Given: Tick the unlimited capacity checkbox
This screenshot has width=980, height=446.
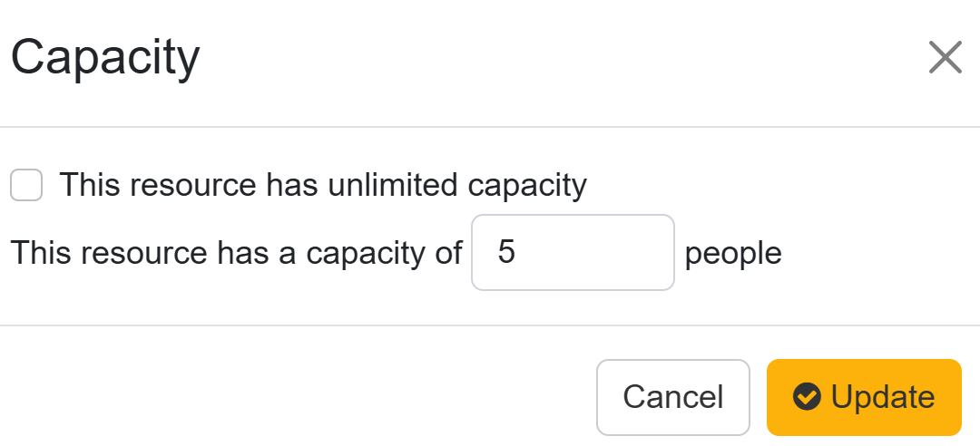Looking at the screenshot, I should tap(26, 186).
